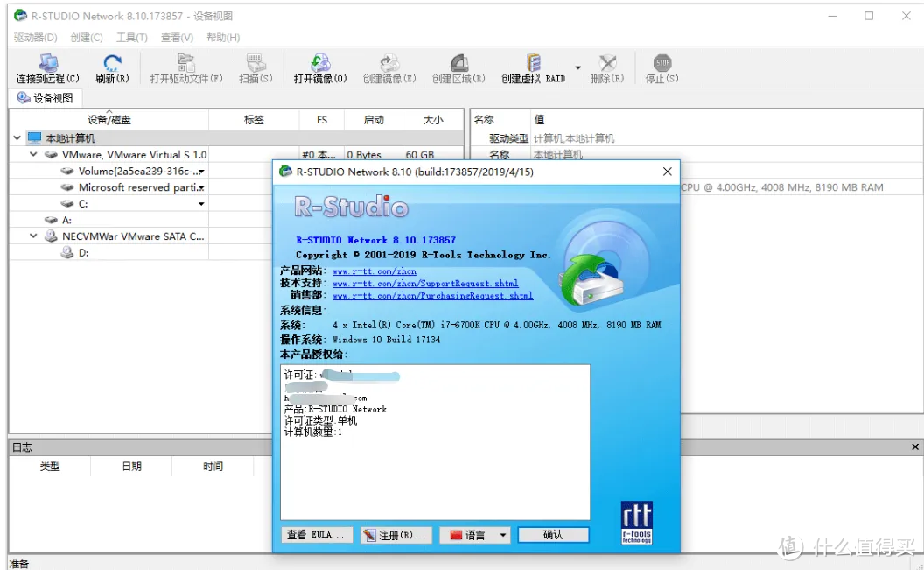Open the Tools (工具) menu
Viewport: 924px width, 570px height.
tap(131, 37)
